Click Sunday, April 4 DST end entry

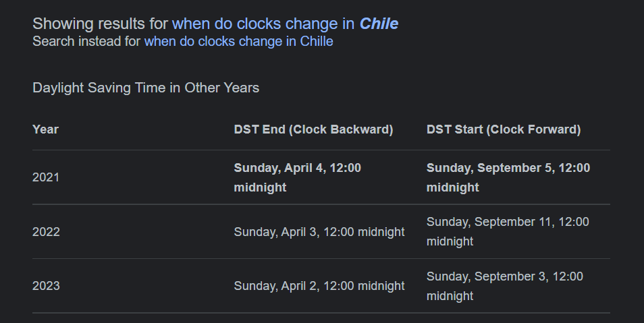click(297, 177)
